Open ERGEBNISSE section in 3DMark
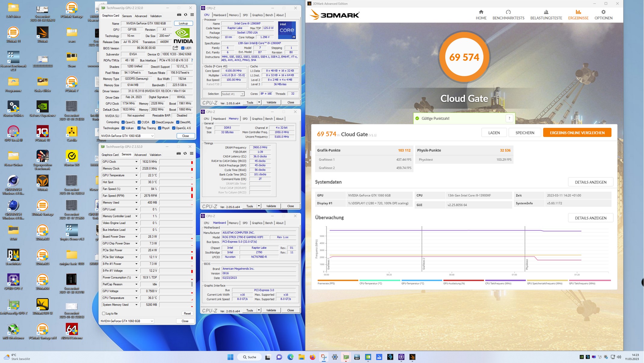The height and width of the screenshot is (363, 644). point(578,15)
